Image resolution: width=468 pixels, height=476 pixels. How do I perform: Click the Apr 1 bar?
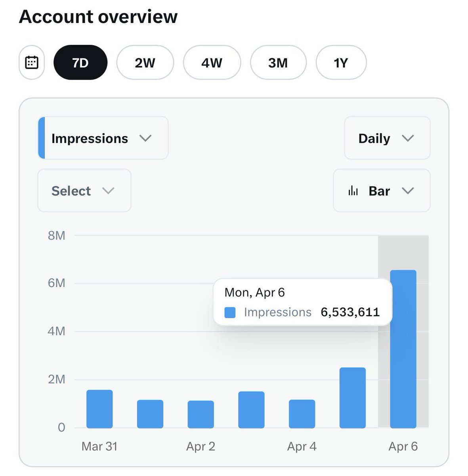tap(150, 414)
